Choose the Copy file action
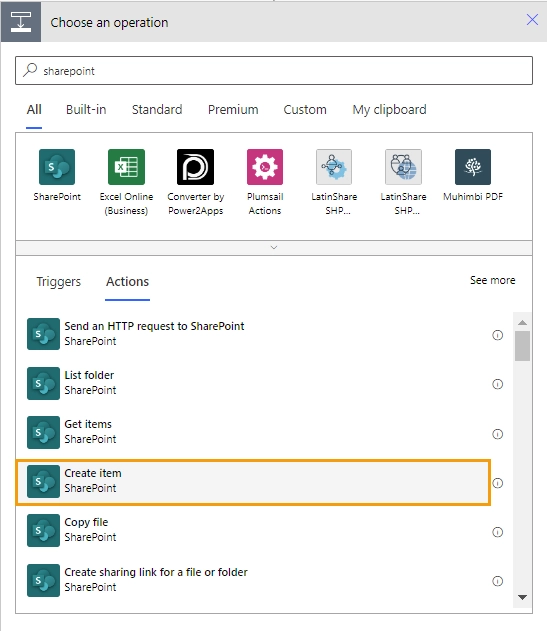 click(x=253, y=530)
